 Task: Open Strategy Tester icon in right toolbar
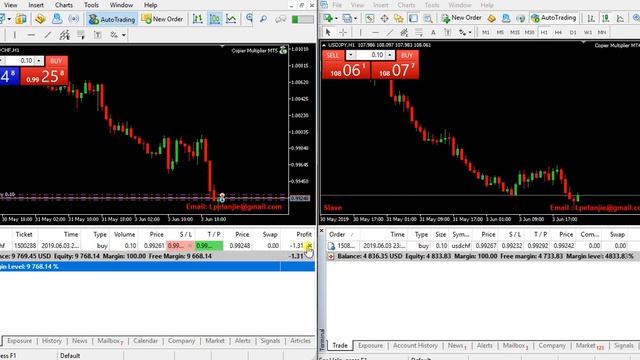point(428,18)
